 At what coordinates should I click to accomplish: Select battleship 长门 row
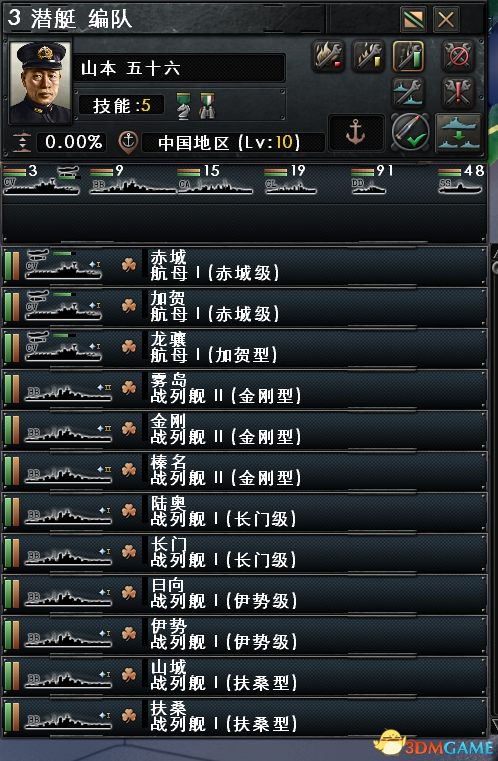(x=245, y=553)
